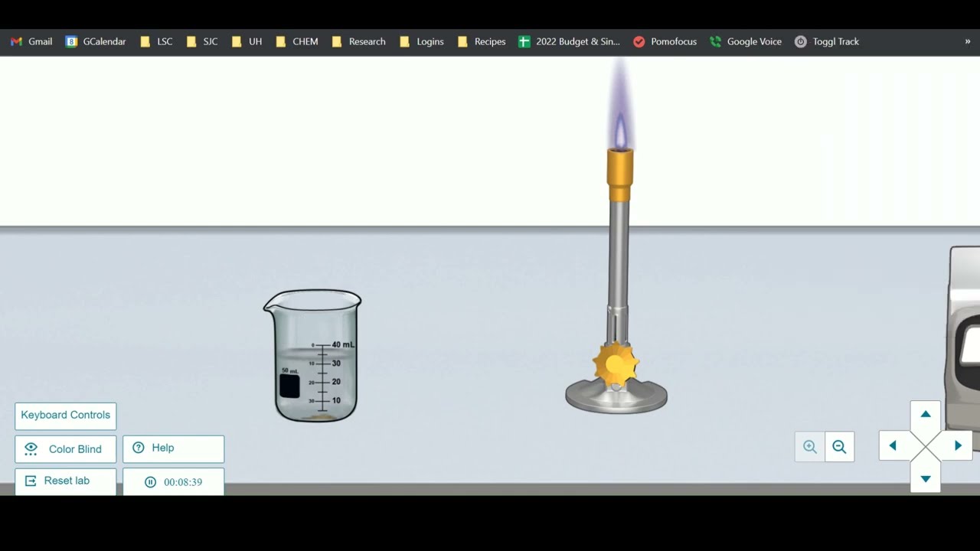The image size is (980, 551).
Task: Select the 50 mL beaker on the bench
Action: click(x=312, y=356)
